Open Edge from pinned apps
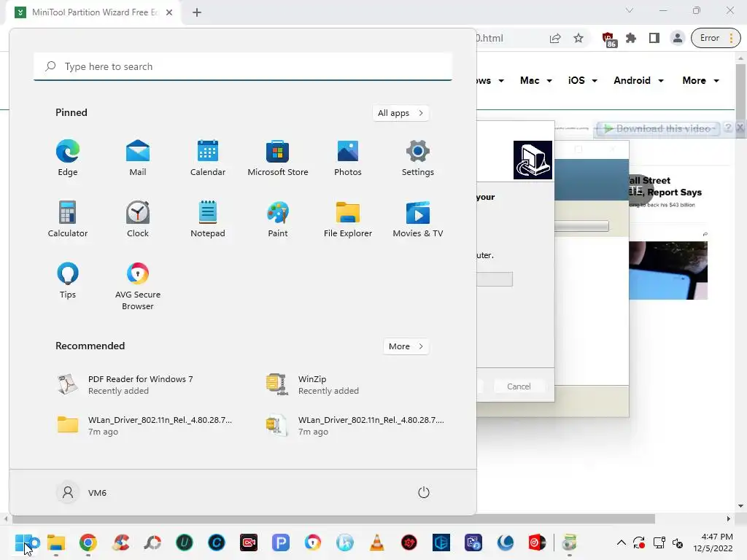This screenshot has width=747, height=560. tap(68, 158)
